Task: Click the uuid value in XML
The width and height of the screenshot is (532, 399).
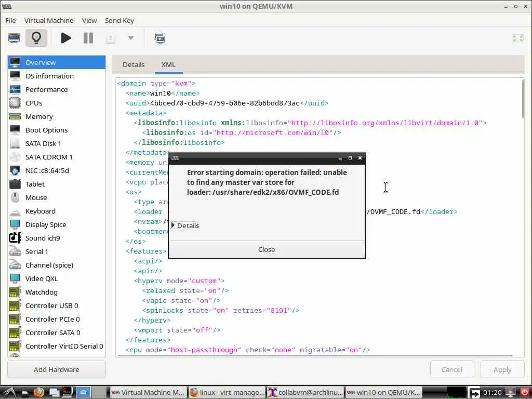Action: click(x=224, y=103)
